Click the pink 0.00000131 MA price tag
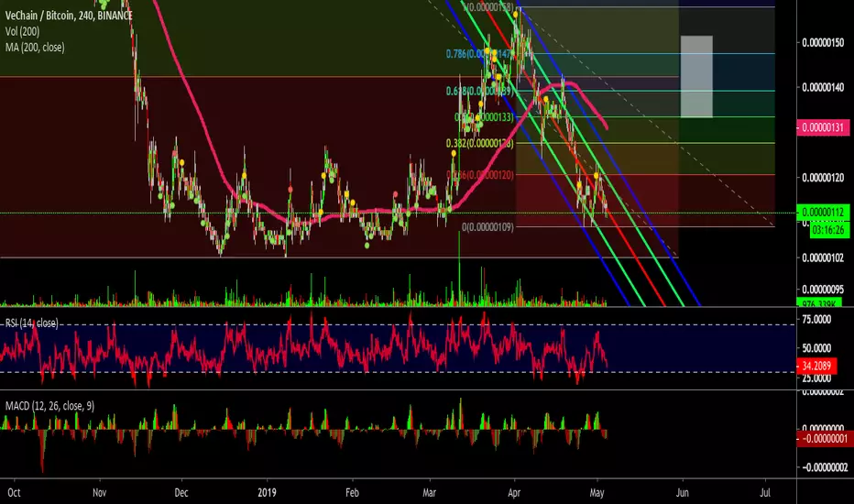This screenshot has width=854, height=504. point(823,127)
